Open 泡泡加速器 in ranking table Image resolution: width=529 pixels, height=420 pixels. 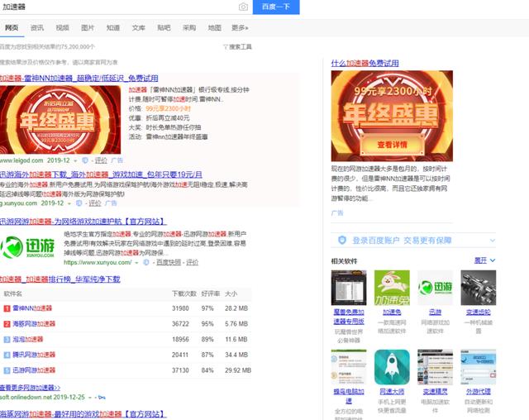[x=27, y=339]
